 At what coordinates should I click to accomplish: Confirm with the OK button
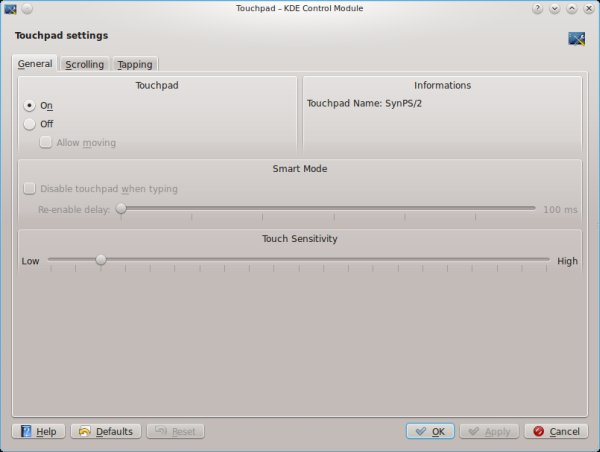click(430, 431)
